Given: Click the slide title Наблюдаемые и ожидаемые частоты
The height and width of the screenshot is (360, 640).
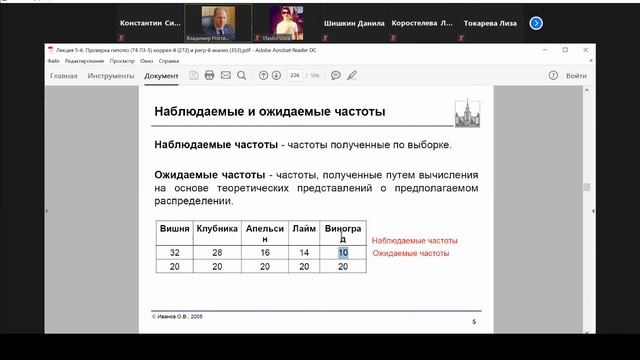Looking at the screenshot, I should pyautogui.click(x=270, y=111).
